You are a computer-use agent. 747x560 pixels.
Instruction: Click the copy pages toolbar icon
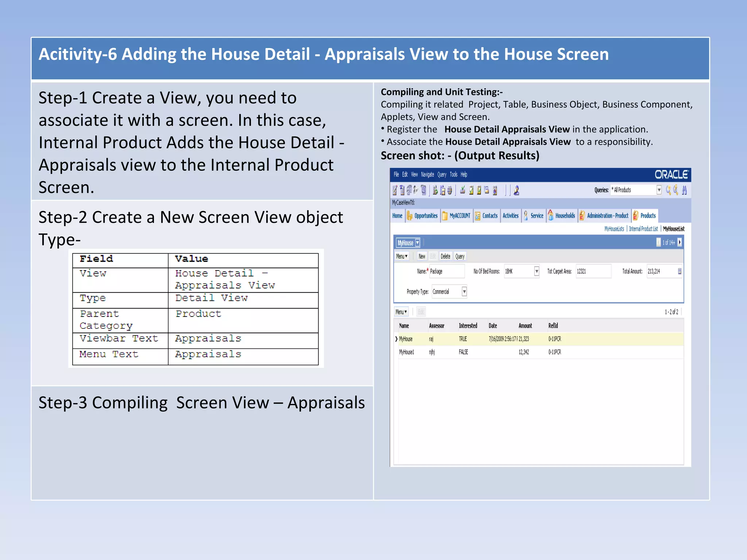[x=423, y=190]
